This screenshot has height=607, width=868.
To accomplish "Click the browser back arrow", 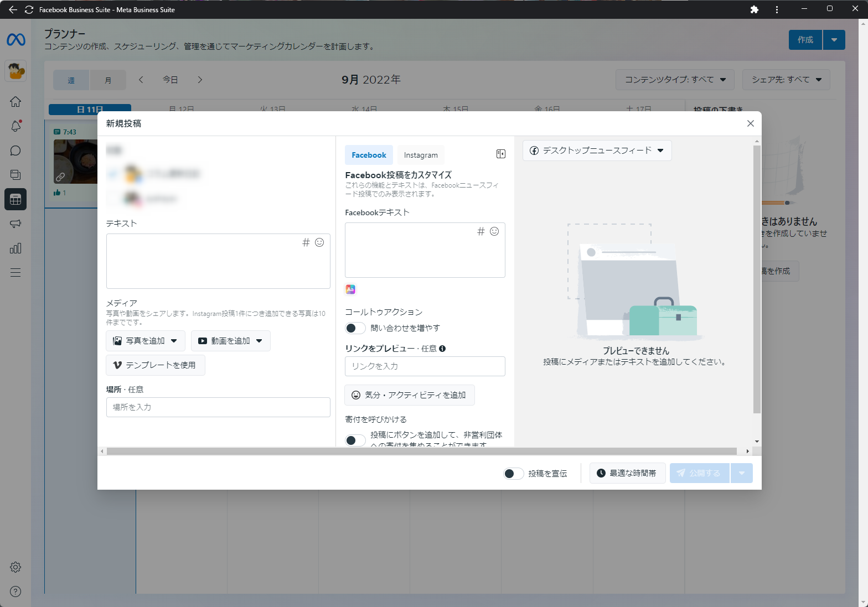I will coord(13,9).
